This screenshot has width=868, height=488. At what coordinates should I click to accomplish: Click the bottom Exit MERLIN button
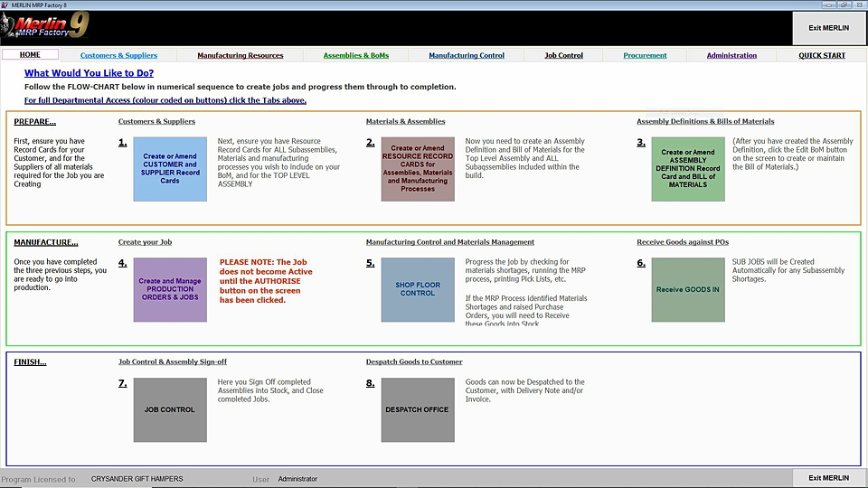828,478
